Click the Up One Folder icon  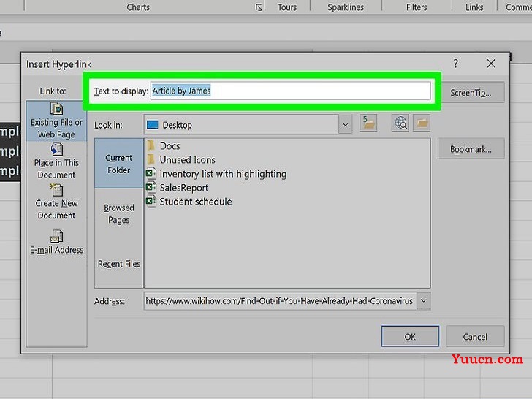pyautogui.click(x=369, y=124)
